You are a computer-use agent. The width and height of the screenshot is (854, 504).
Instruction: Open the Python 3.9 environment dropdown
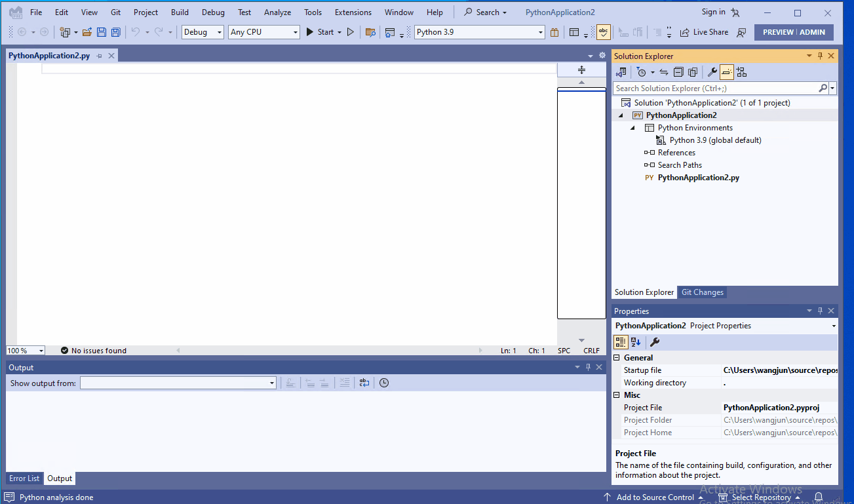pos(540,31)
